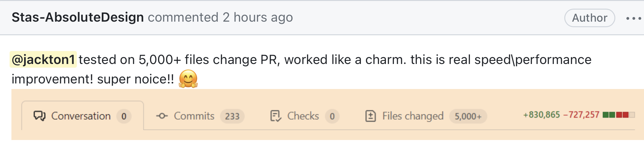Viewport: 644px width, 157px height.
Task: Open the Checks tab label
Action: coord(303,116)
